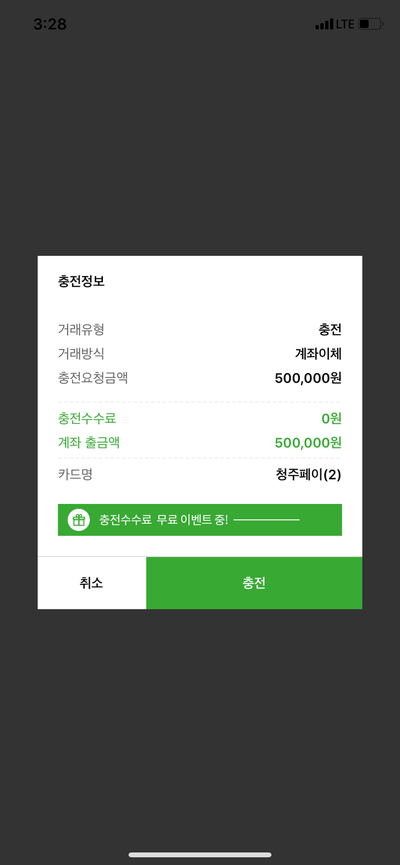This screenshot has width=400, height=865.
Task: Click the 3:28 clock in status bar
Action: point(50,24)
